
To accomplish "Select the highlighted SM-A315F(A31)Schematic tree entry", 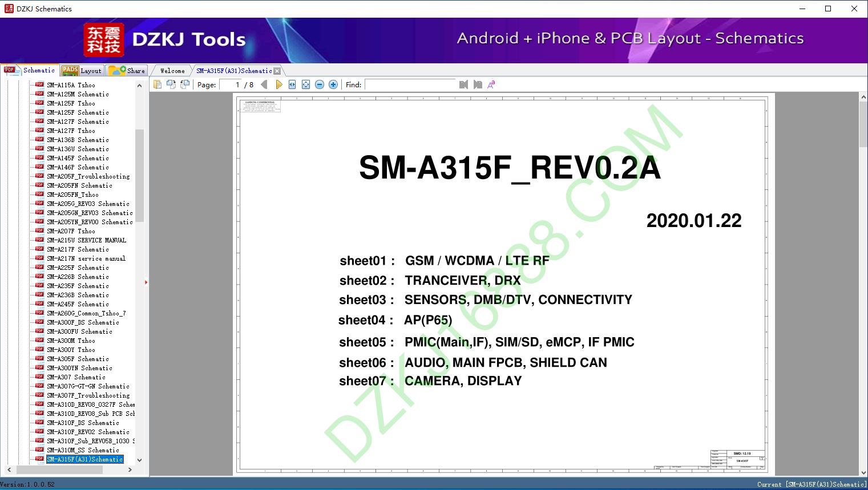I will pos(85,459).
